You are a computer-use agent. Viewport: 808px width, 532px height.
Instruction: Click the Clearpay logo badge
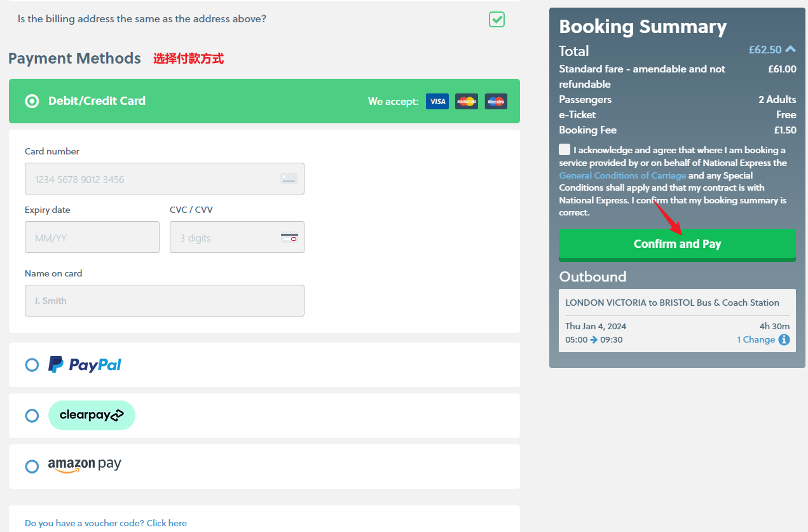pos(92,415)
